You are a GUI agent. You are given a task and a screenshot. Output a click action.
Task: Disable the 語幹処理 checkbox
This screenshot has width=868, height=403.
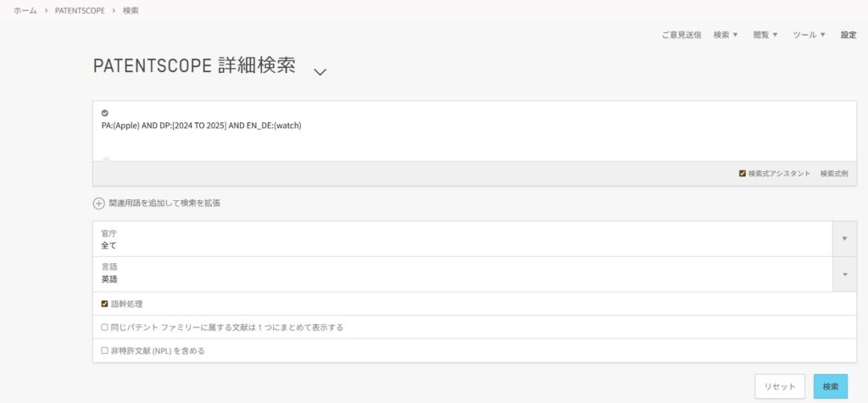105,304
